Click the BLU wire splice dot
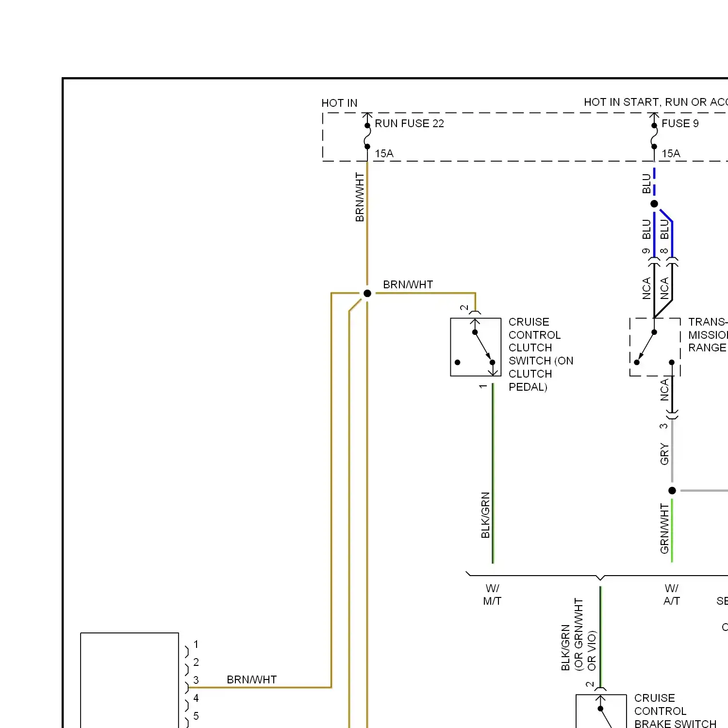This screenshot has width=728, height=728. point(654,204)
